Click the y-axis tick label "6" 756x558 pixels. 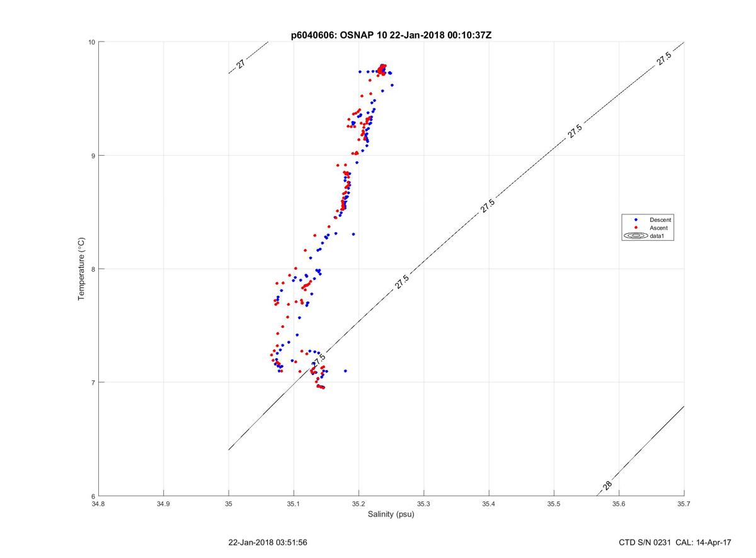(x=93, y=496)
